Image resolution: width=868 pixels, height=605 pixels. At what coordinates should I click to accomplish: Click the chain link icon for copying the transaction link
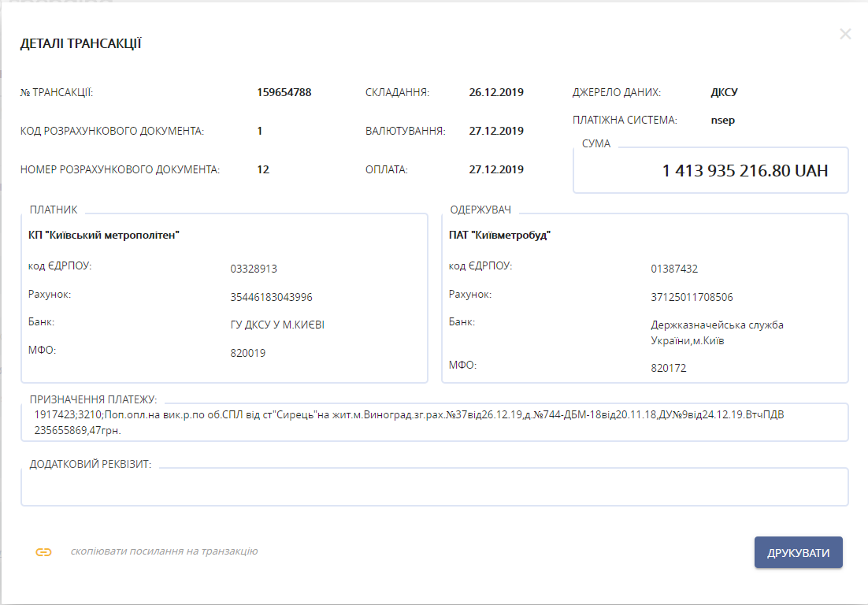tap(44, 552)
